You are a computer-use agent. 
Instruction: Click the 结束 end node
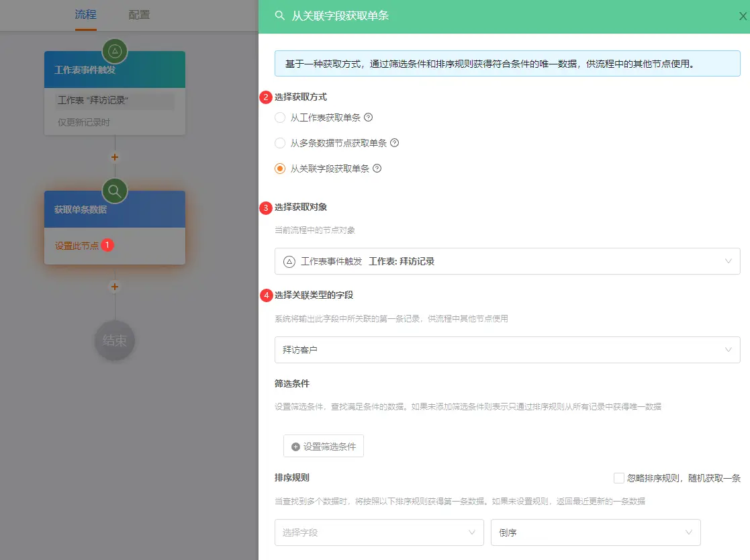[115, 340]
